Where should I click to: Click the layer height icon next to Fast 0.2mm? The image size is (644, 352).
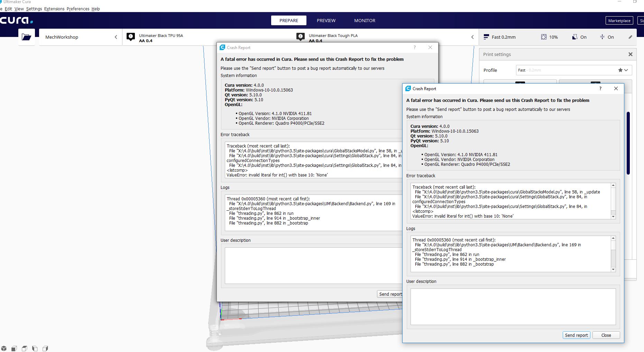486,37
